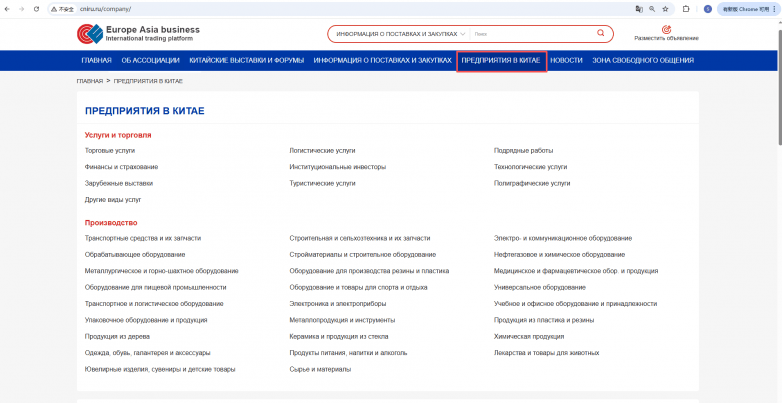Open the browser translate icon
782x403 pixels.
click(x=639, y=8)
